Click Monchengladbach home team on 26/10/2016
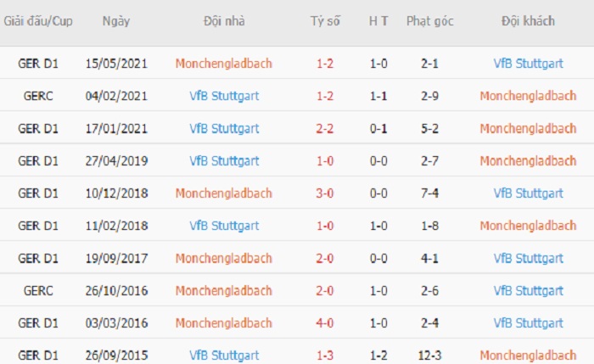This screenshot has height=364, width=594. coord(223,290)
